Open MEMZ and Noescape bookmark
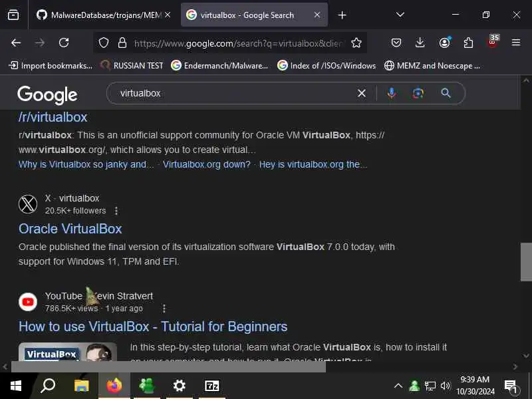The height and width of the screenshot is (399, 532). (x=432, y=65)
